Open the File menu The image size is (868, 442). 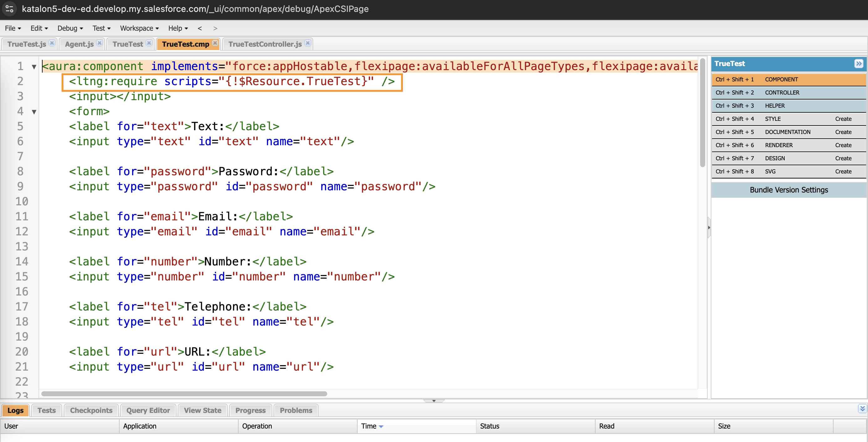pyautogui.click(x=13, y=28)
